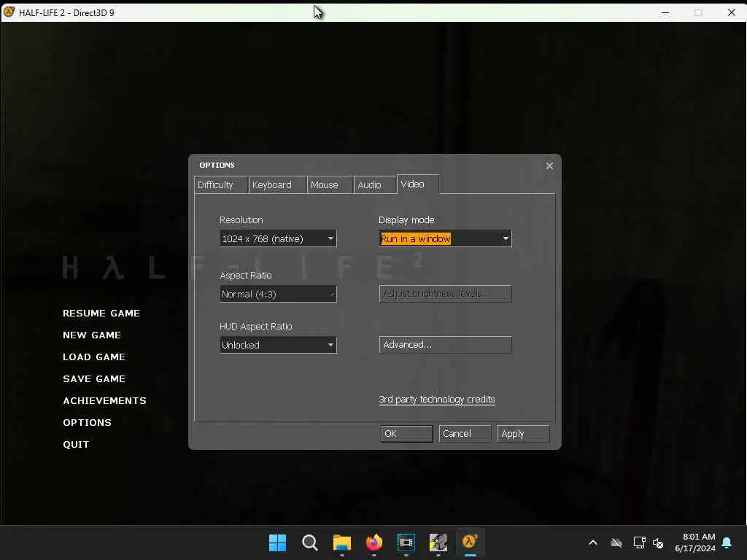Click the Advanced... button

click(445, 345)
